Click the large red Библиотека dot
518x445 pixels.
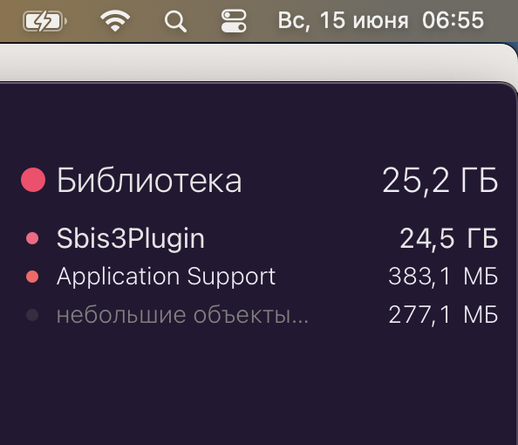coord(33,180)
